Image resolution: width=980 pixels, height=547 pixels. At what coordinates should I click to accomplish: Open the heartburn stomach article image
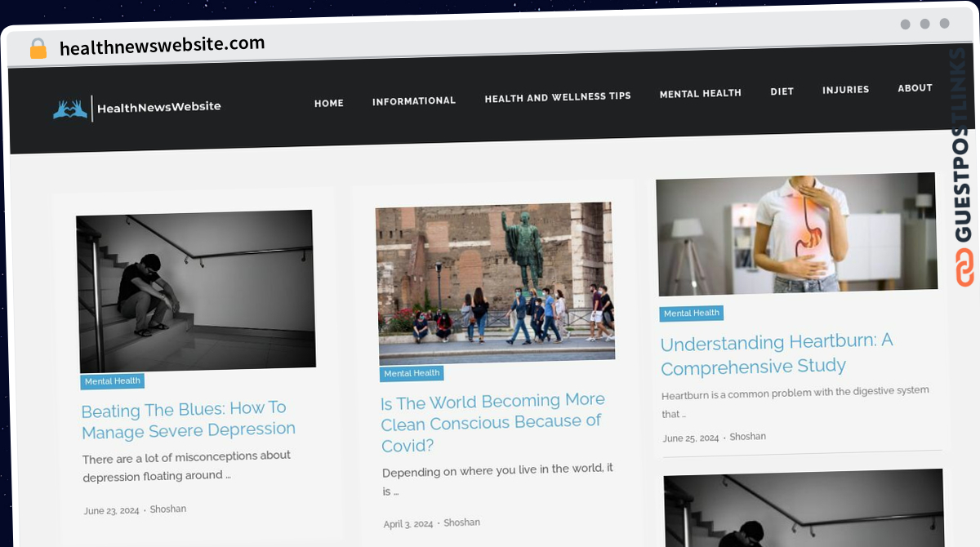[x=797, y=233]
